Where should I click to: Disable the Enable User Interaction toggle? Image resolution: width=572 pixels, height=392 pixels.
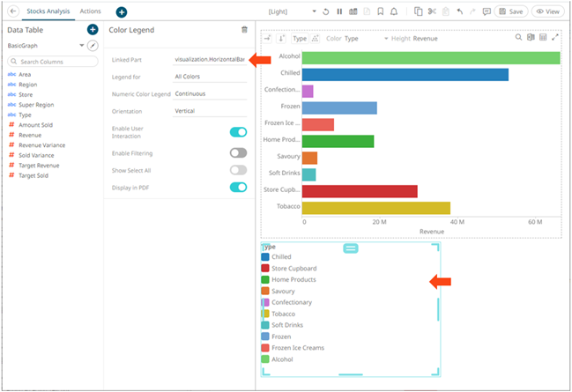pyautogui.click(x=238, y=132)
